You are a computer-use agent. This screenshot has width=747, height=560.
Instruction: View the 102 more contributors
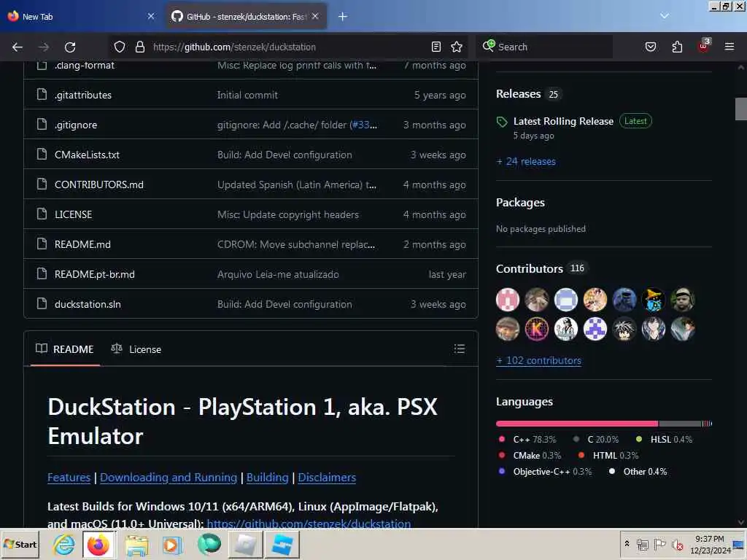pos(538,360)
